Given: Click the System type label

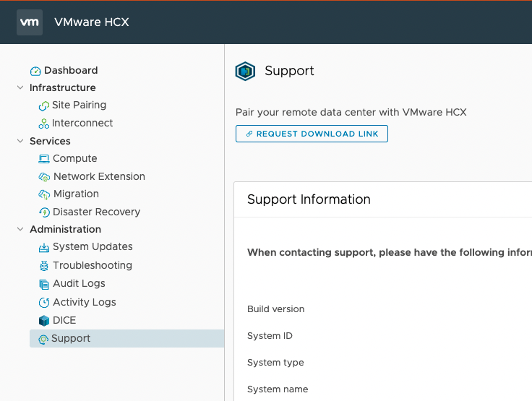Looking at the screenshot, I should click(x=275, y=363).
